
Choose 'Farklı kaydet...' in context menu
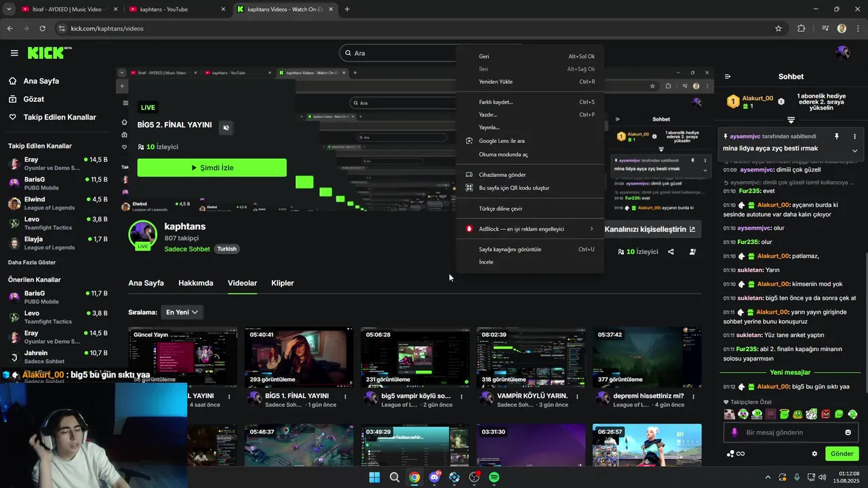pyautogui.click(x=529, y=102)
